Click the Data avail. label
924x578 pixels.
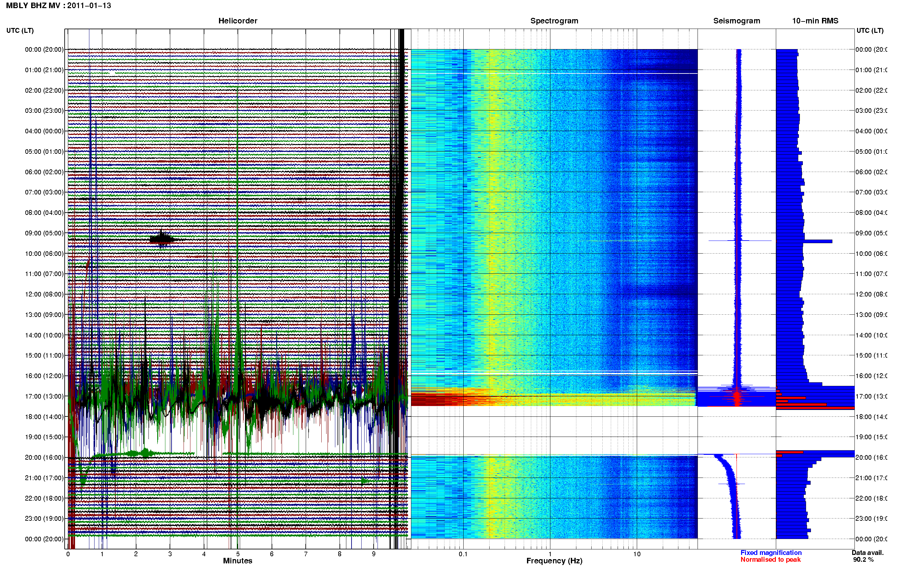(867, 553)
